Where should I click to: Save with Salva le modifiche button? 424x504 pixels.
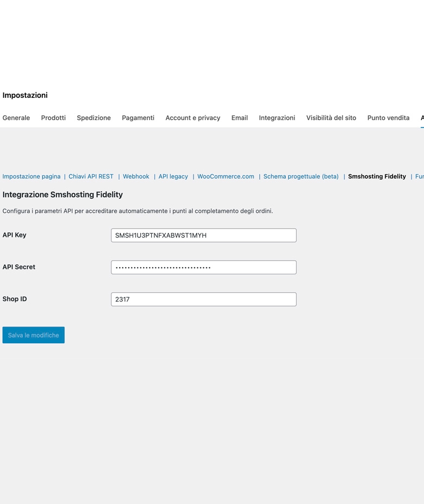pyautogui.click(x=34, y=335)
